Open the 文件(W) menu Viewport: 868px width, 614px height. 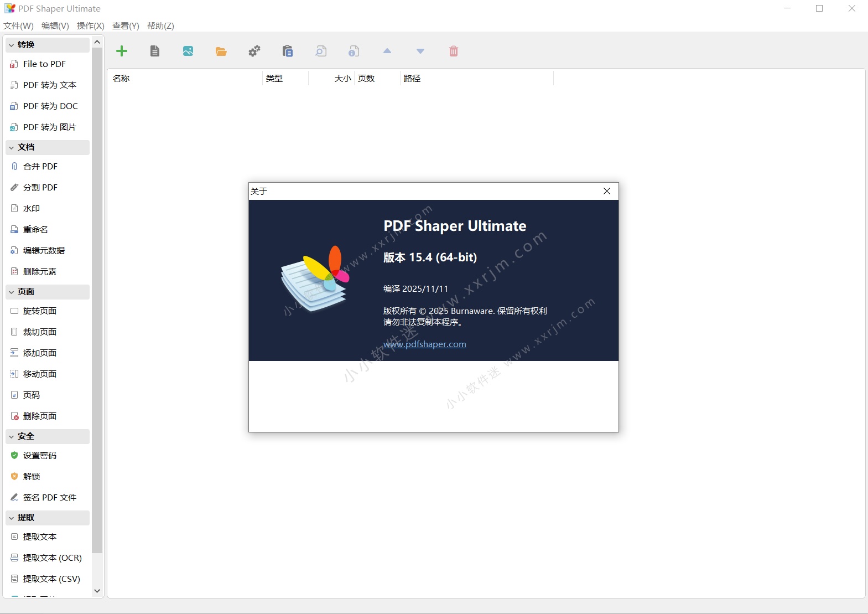tap(19, 26)
